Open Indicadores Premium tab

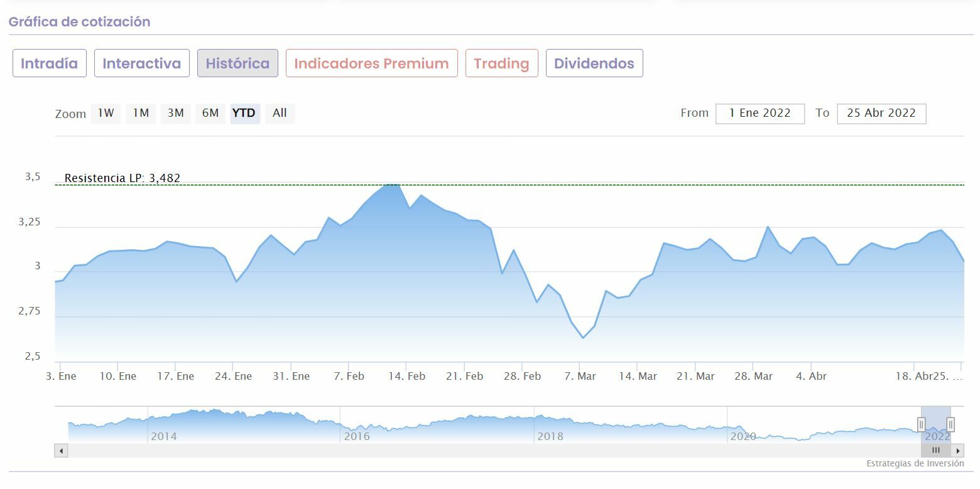[371, 63]
